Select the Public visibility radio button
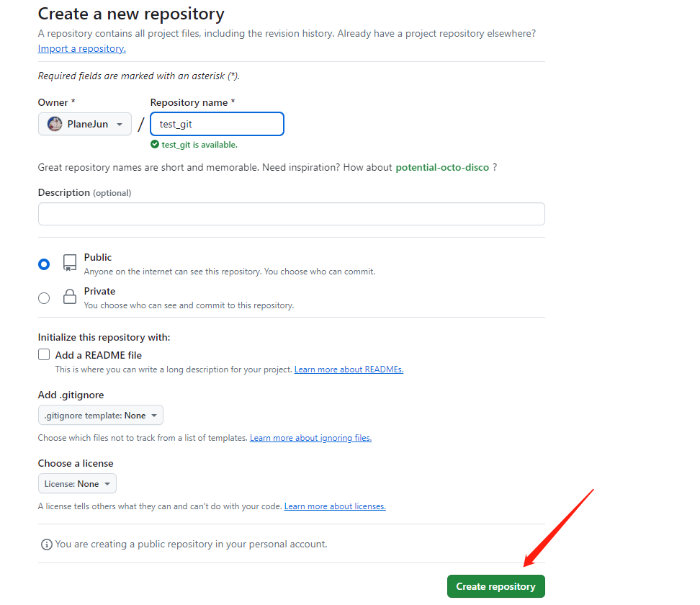700x605 pixels. click(44, 264)
